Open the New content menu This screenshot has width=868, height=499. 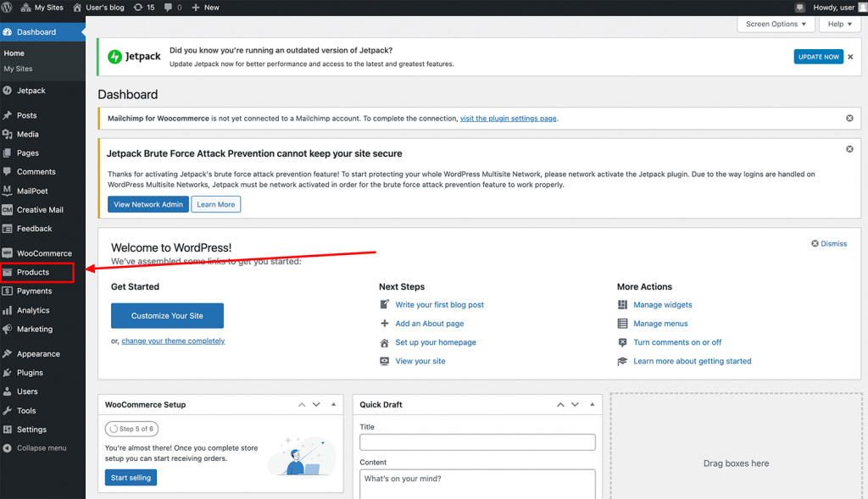pos(205,8)
